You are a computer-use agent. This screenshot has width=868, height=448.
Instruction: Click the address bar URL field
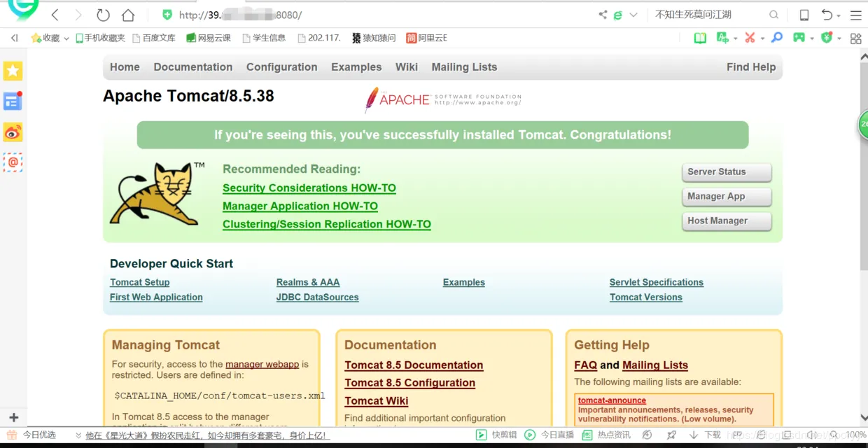[x=378, y=15]
